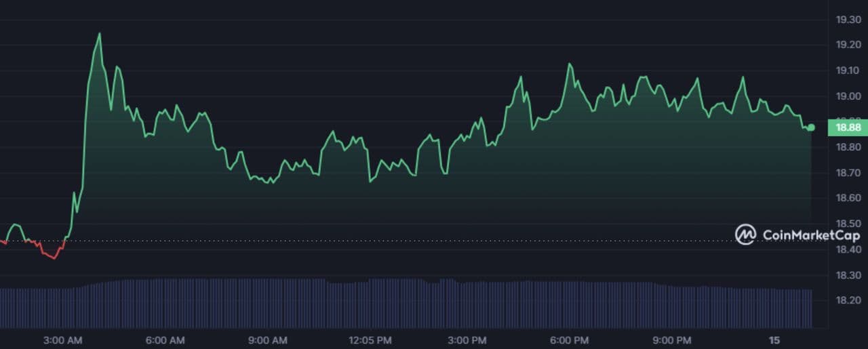
Task: Click the green 18.88 current price tag
Action: (848, 127)
